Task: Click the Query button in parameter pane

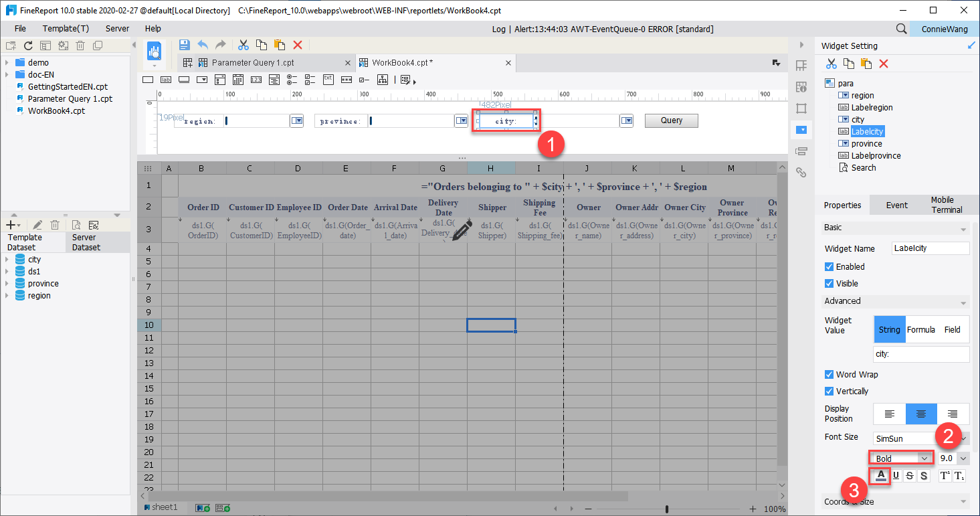Action: click(671, 120)
